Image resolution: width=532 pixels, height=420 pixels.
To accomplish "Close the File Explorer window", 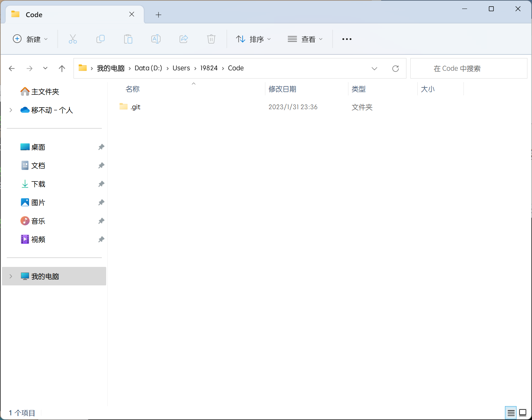I will pos(518,9).
